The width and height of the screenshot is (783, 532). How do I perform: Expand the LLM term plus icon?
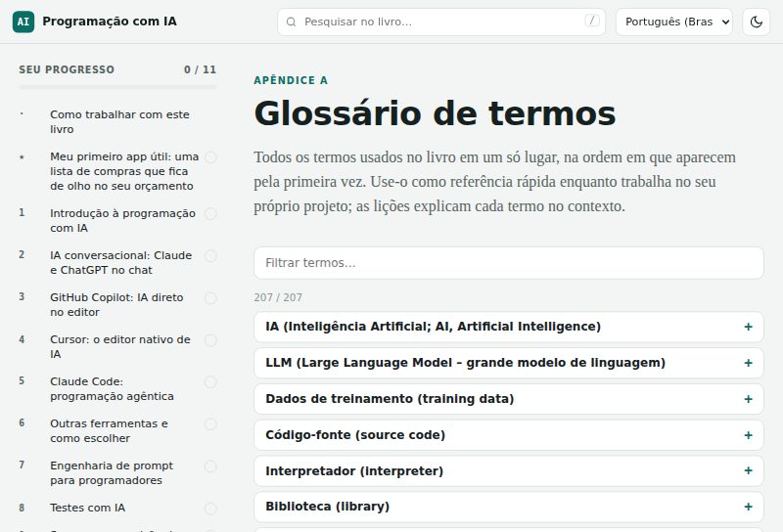748,363
